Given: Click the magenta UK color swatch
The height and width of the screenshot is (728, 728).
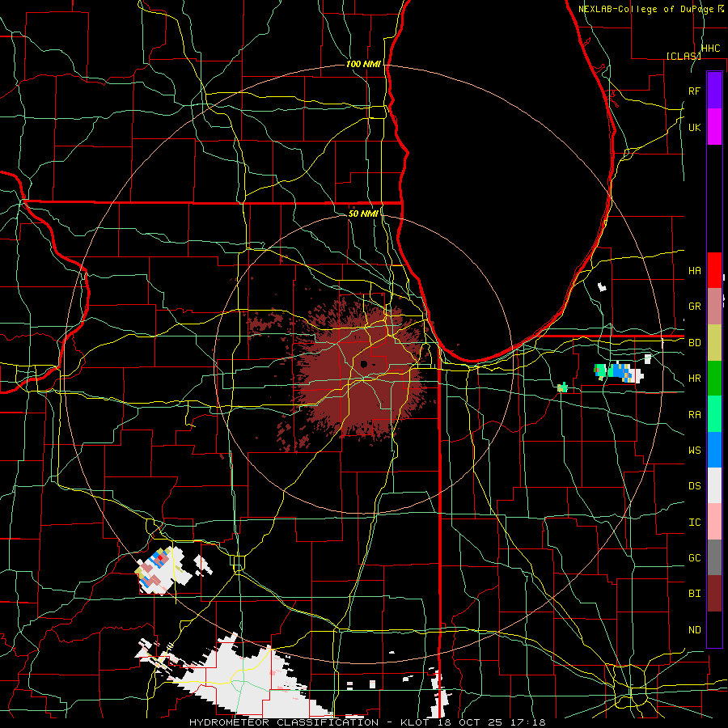Looking at the screenshot, I should 714,127.
